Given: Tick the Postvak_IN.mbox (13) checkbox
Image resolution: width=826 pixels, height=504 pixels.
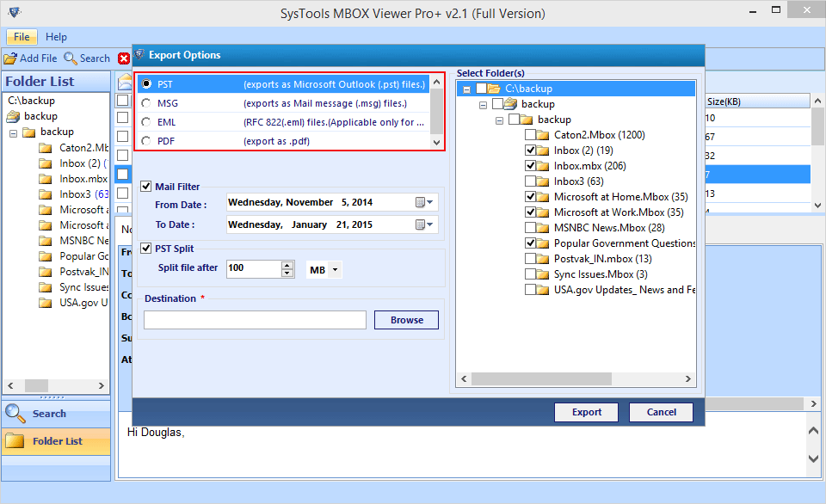Looking at the screenshot, I should pos(531,259).
